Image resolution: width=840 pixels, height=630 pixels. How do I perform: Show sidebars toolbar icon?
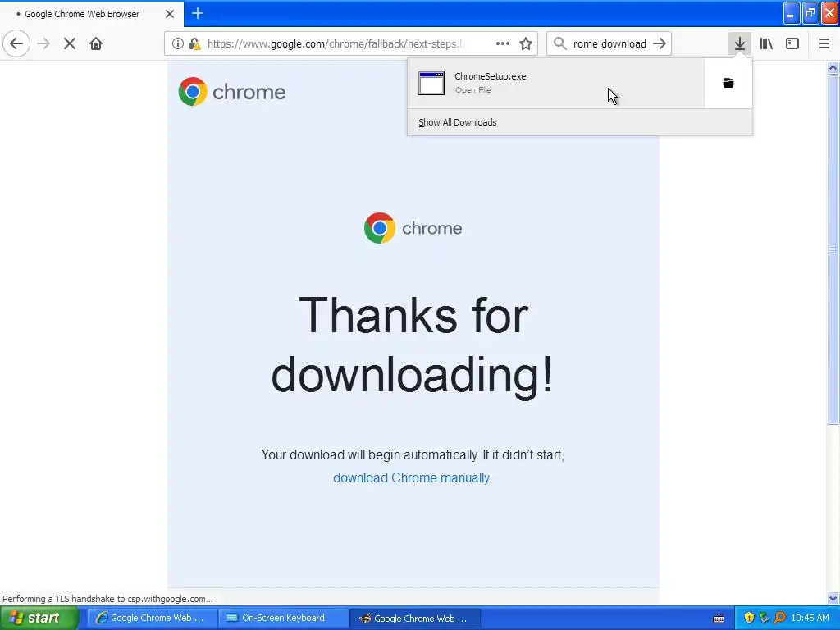[x=792, y=43]
